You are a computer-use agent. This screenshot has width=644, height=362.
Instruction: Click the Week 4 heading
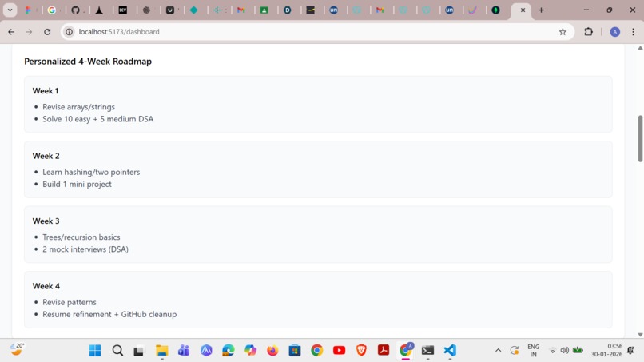point(46,286)
